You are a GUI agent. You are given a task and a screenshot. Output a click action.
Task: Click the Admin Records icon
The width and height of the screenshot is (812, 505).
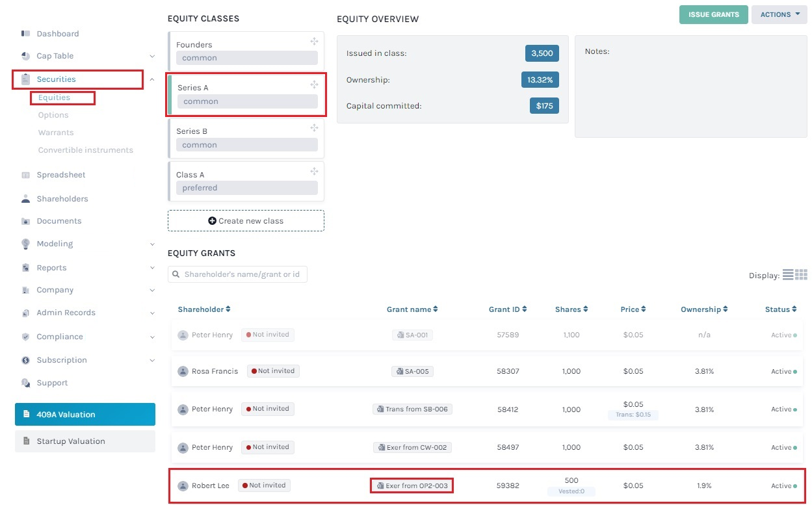25,313
